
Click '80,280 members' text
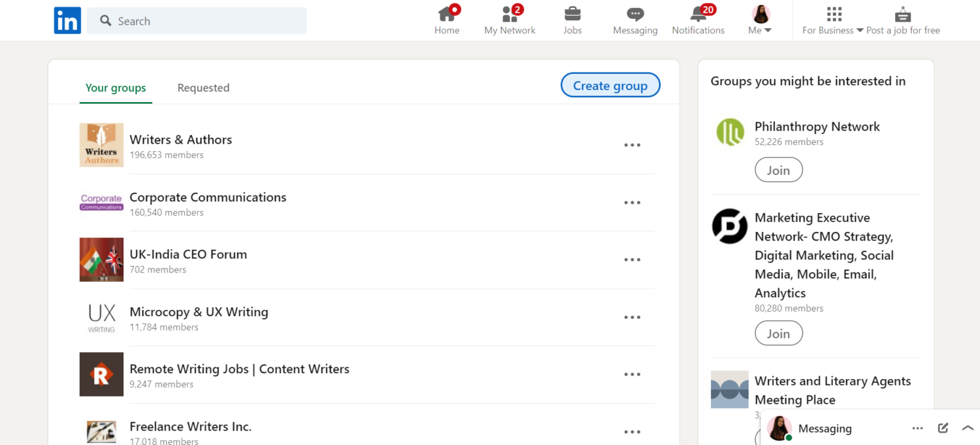click(x=789, y=308)
